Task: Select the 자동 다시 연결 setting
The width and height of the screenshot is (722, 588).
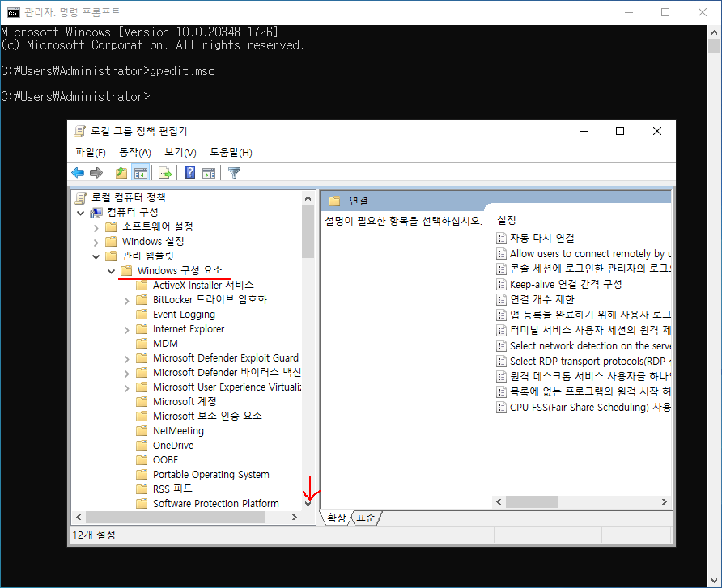Action: point(542,238)
